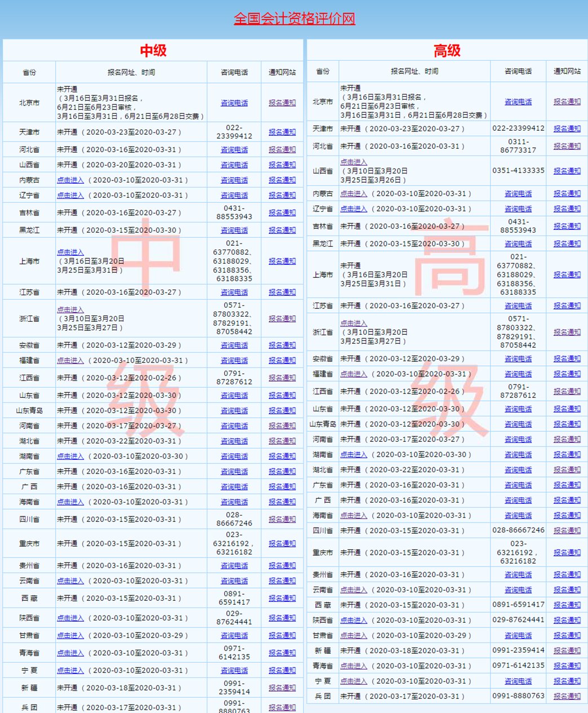Open 福建省 intermediate 点击进入 link

(x=70, y=360)
